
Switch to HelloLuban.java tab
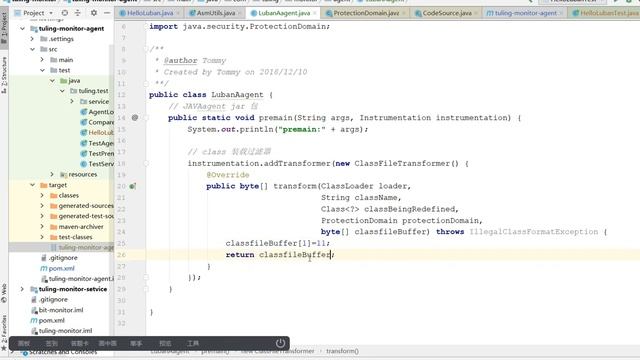tap(150, 13)
